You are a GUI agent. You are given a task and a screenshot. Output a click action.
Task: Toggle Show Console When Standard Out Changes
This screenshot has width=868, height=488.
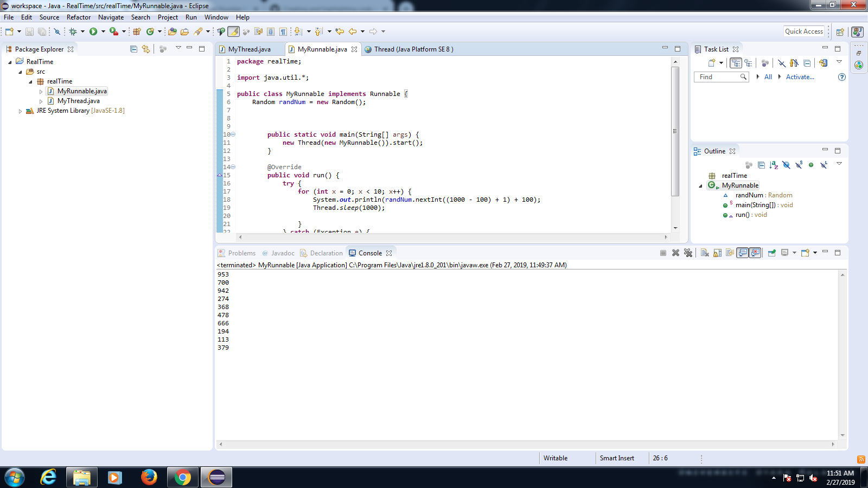(x=743, y=253)
